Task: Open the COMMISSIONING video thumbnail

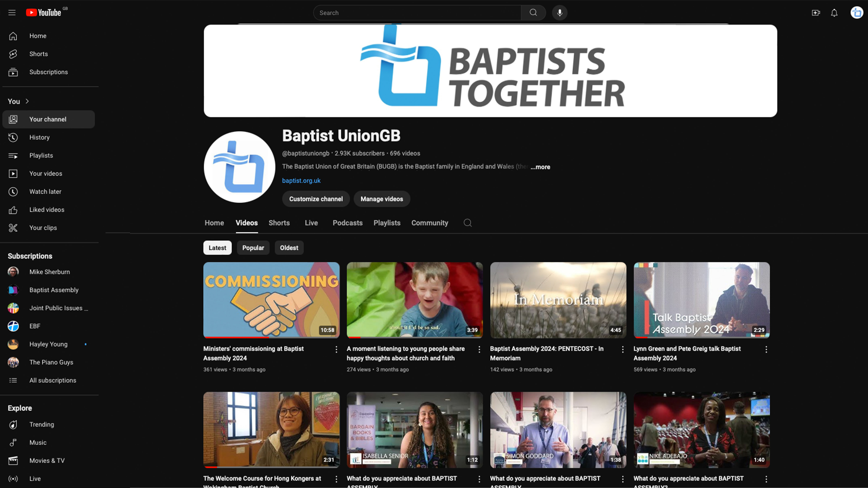Action: pos(271,300)
